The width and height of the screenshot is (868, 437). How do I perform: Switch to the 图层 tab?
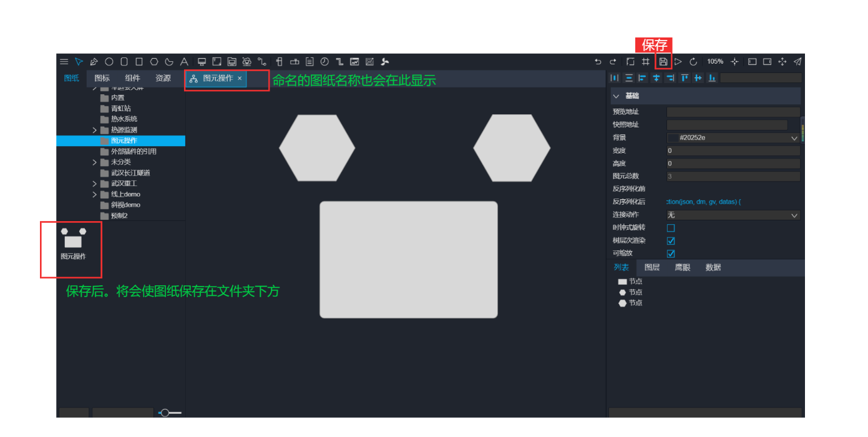[651, 267]
